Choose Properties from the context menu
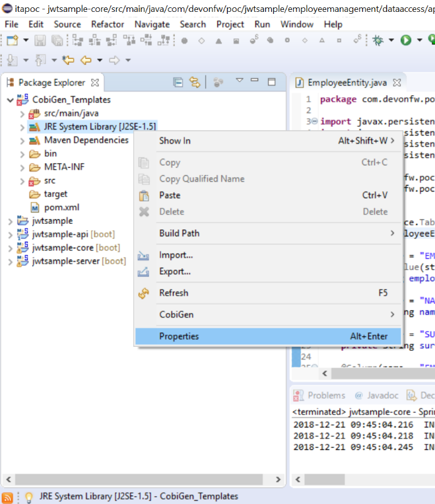Screen dimensions: 435x504 tap(179, 336)
